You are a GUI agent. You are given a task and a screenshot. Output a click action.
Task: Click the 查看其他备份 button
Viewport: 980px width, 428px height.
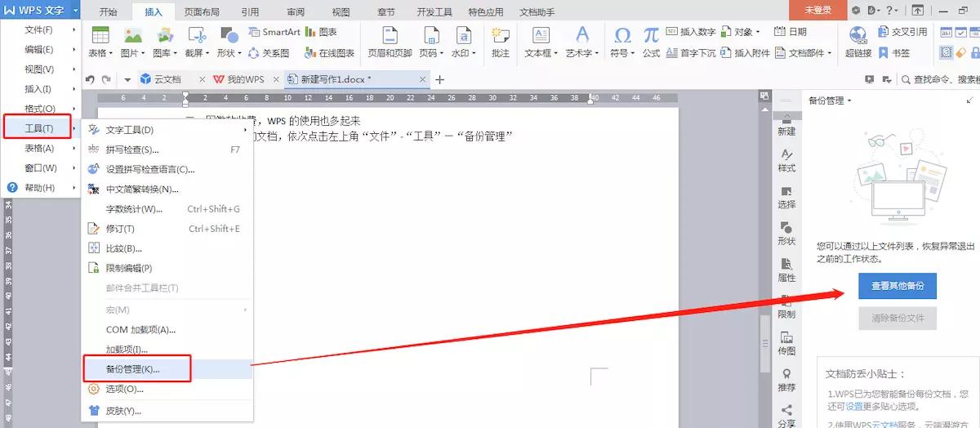(x=897, y=287)
